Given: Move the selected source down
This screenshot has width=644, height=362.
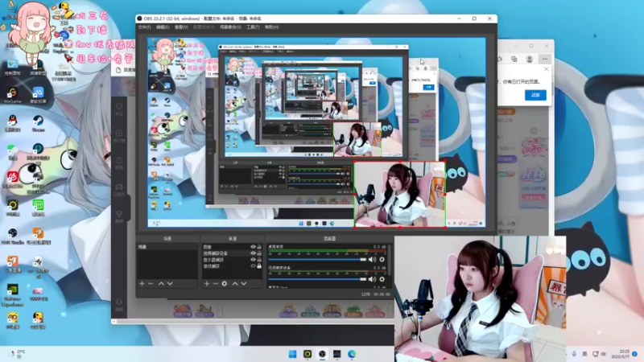Looking at the screenshot, I should tap(244, 284).
